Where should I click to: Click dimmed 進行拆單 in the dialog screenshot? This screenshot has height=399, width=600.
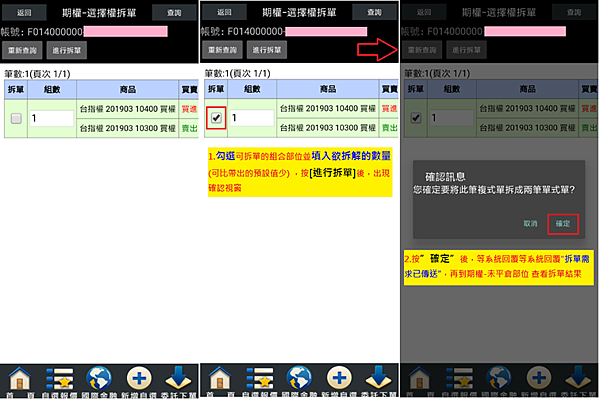pos(466,50)
